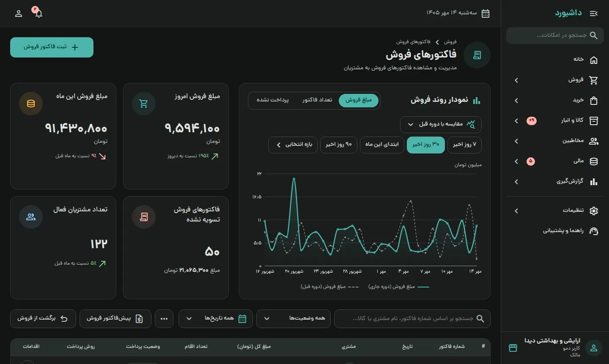Select the ۷ روز اخیر range
Screen dimensions: 609x364
coord(464,145)
